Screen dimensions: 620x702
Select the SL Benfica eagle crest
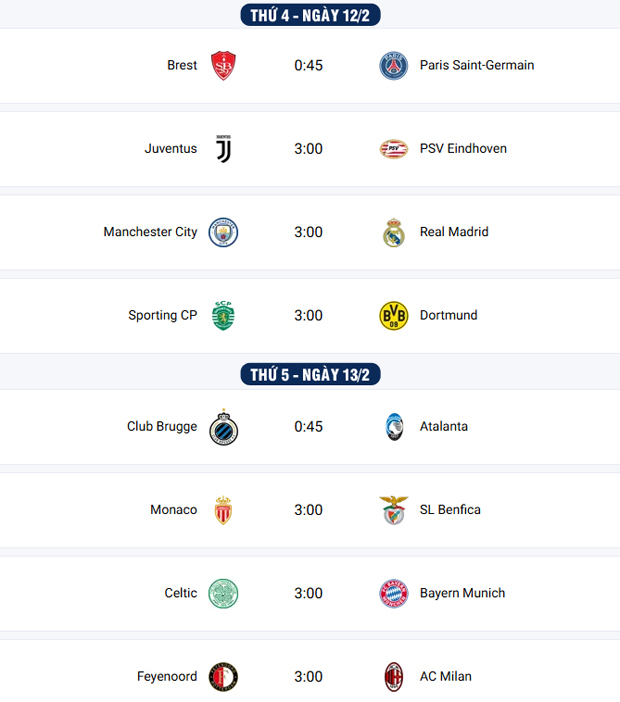pos(394,510)
